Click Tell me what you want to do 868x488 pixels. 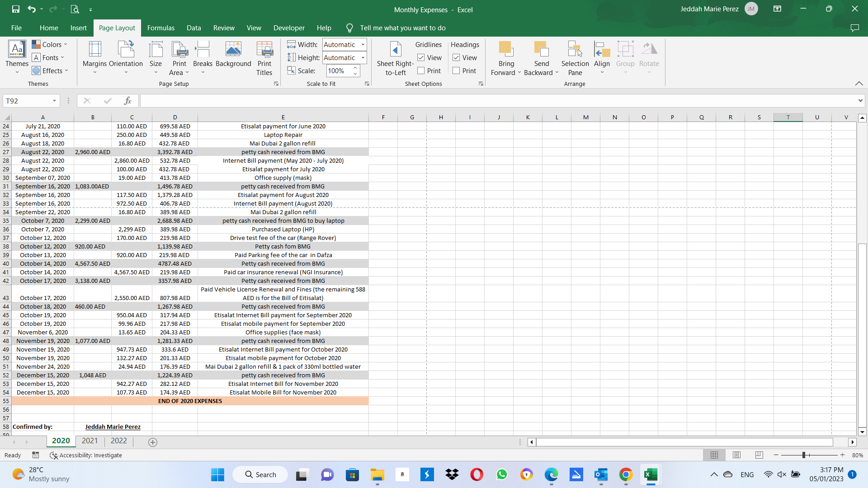click(x=402, y=28)
